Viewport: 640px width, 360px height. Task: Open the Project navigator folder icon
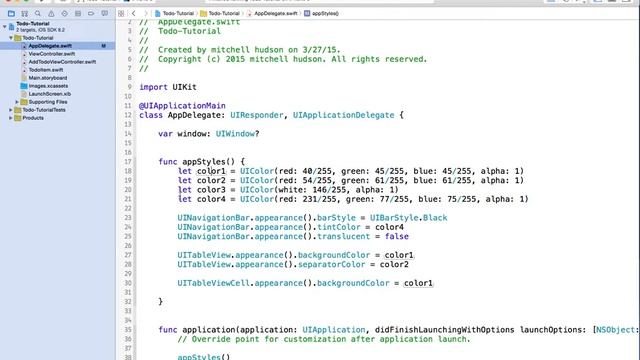click(11, 13)
